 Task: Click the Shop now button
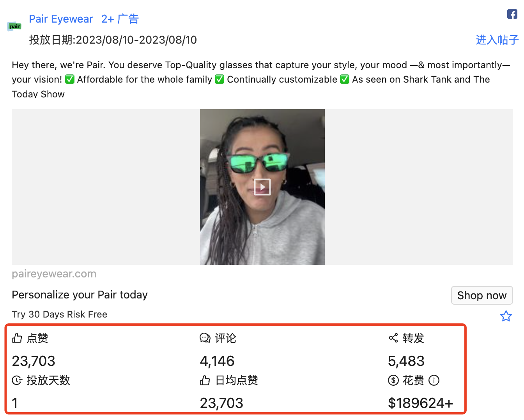pyautogui.click(x=482, y=295)
